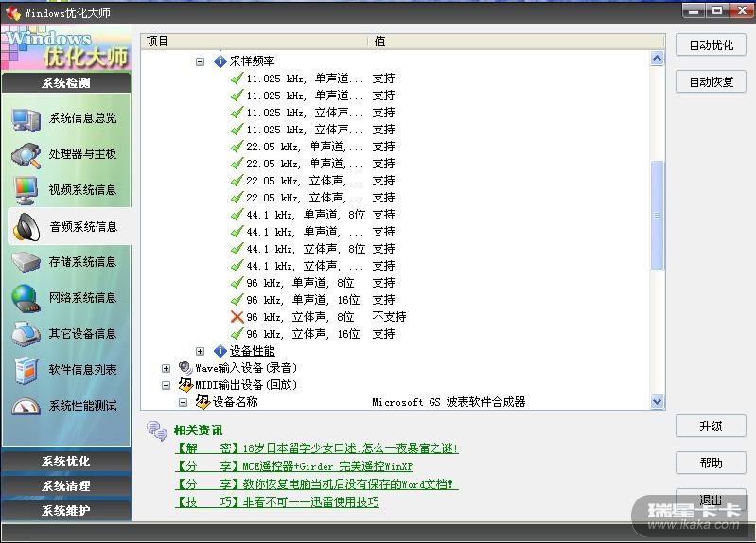Select the 视频系统信息 display icon
Image resolution: width=756 pixels, height=543 pixels.
[x=25, y=190]
